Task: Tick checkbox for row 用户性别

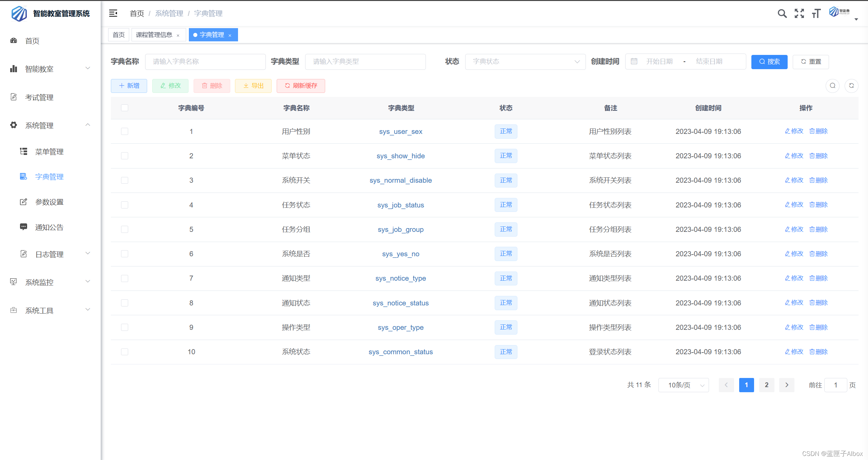Action: [125, 132]
